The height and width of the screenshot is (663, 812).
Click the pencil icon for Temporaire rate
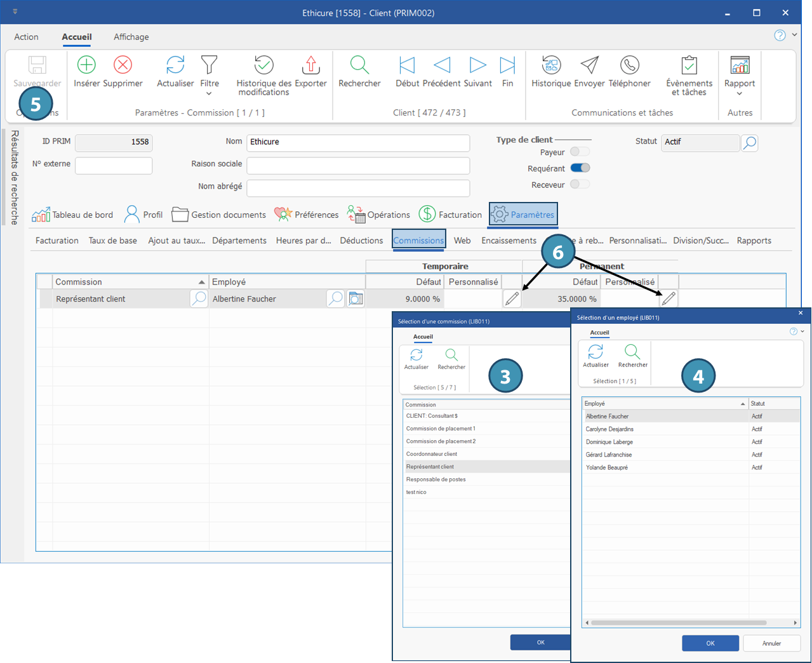(512, 298)
